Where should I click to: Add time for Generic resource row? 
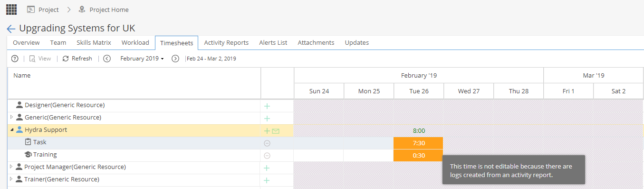[267, 119]
